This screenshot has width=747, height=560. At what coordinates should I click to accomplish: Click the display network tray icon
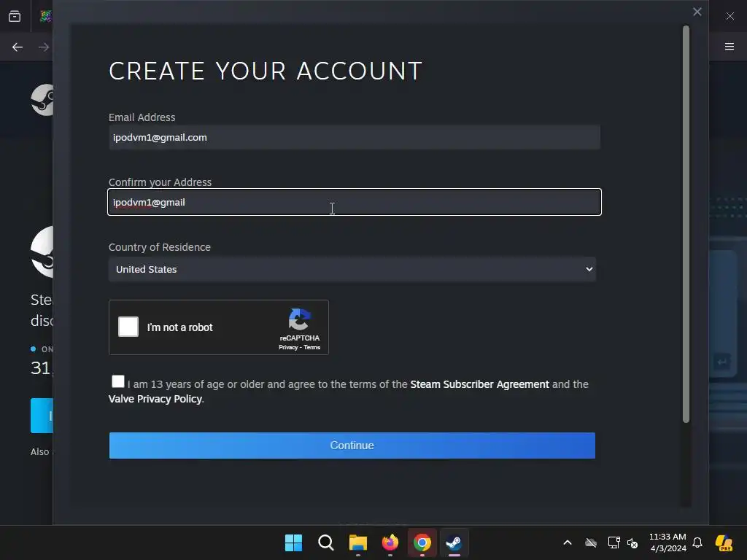coord(614,542)
